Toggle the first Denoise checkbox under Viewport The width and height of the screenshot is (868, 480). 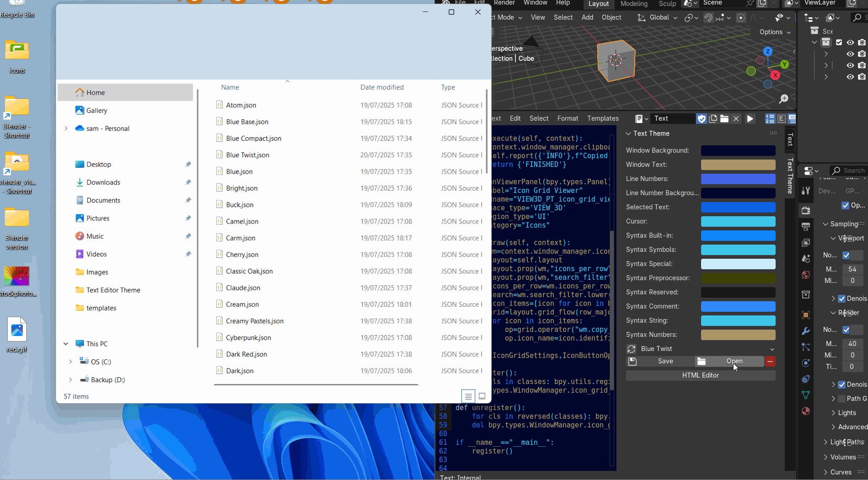pos(842,299)
